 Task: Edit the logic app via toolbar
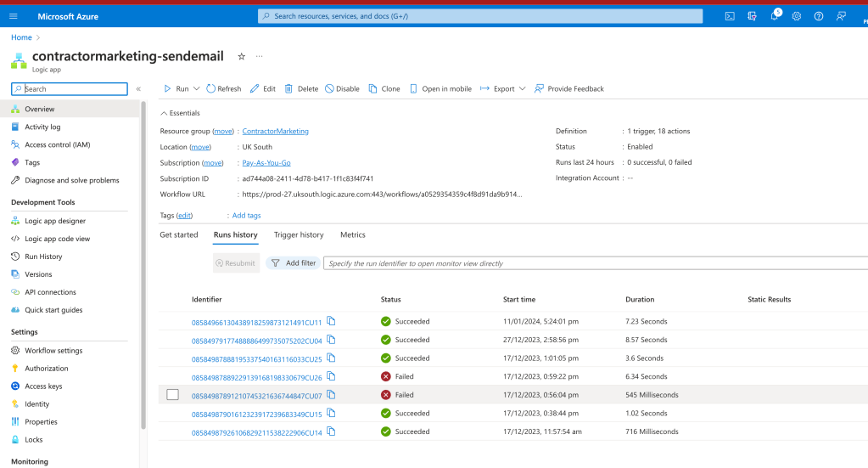point(263,88)
